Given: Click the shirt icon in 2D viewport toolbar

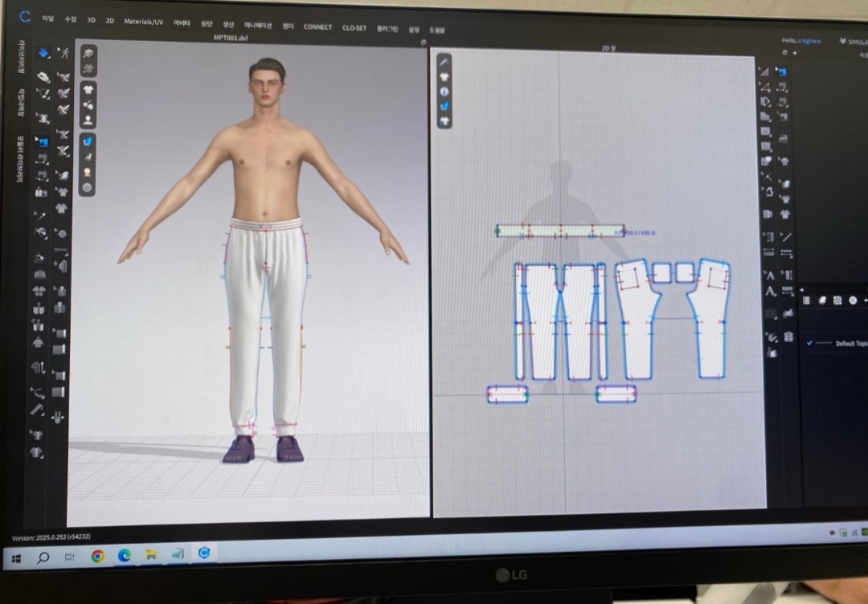Looking at the screenshot, I should [x=444, y=76].
